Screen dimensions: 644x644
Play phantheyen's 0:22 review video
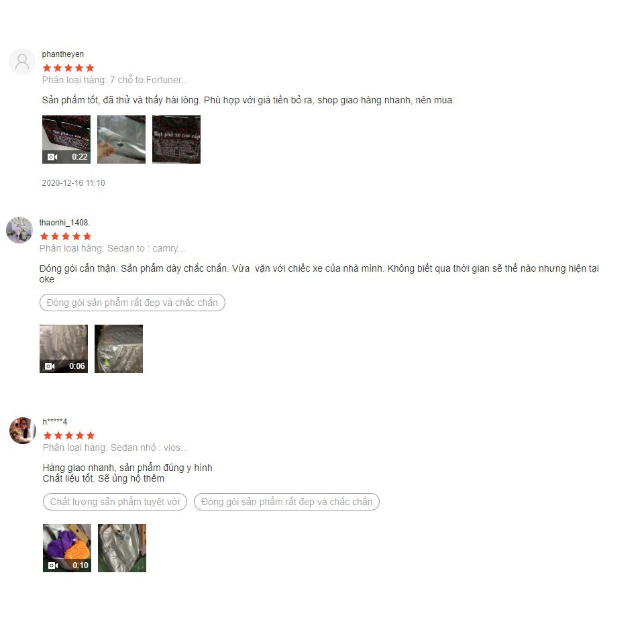tap(66, 140)
